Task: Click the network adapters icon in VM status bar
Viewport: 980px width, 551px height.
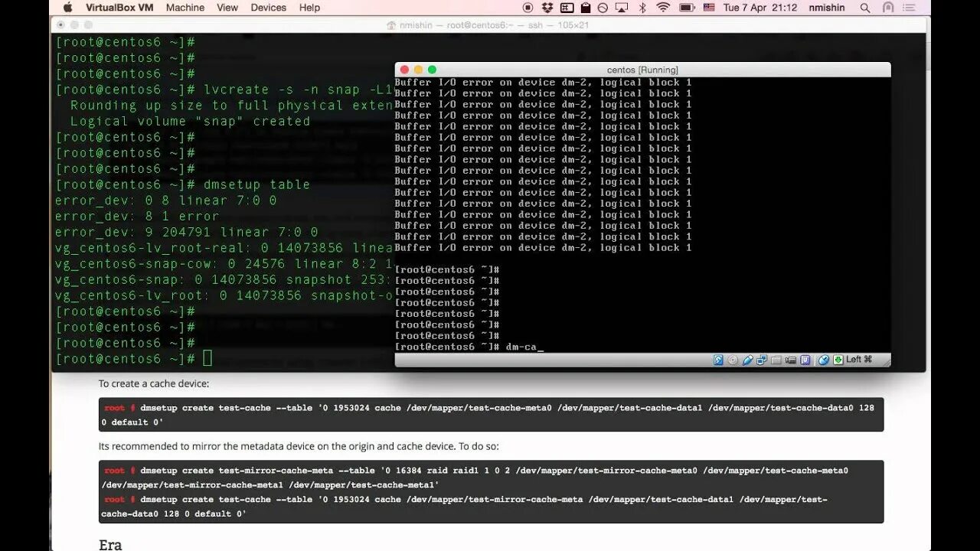Action: point(762,360)
